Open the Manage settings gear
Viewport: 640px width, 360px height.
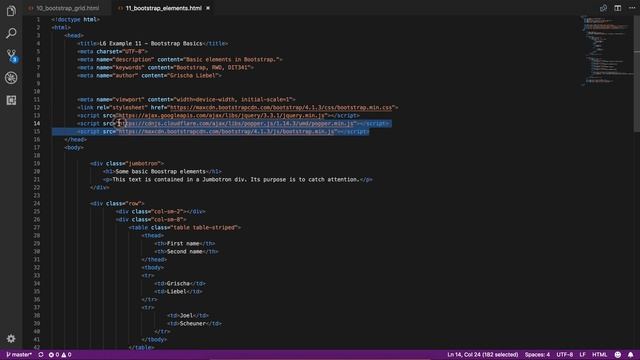(x=11, y=338)
